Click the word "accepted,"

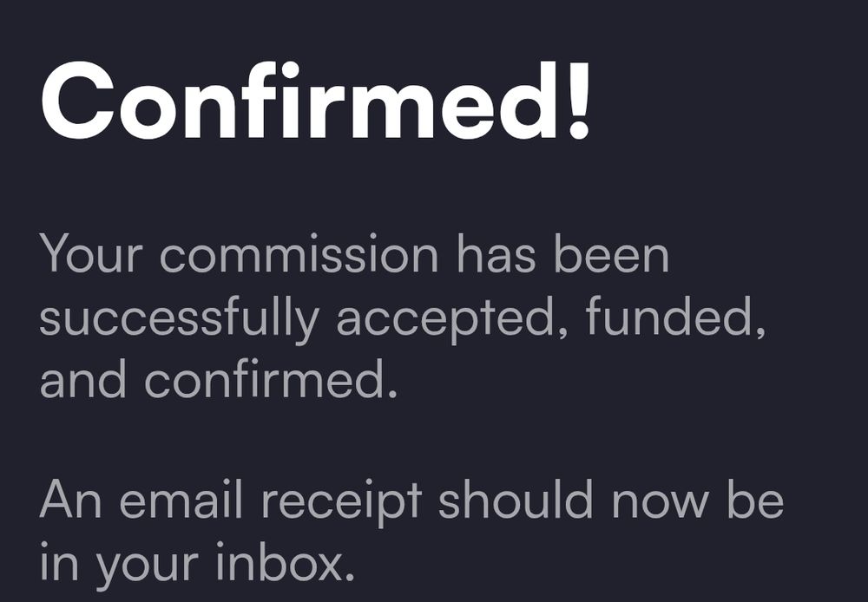[x=452, y=320]
